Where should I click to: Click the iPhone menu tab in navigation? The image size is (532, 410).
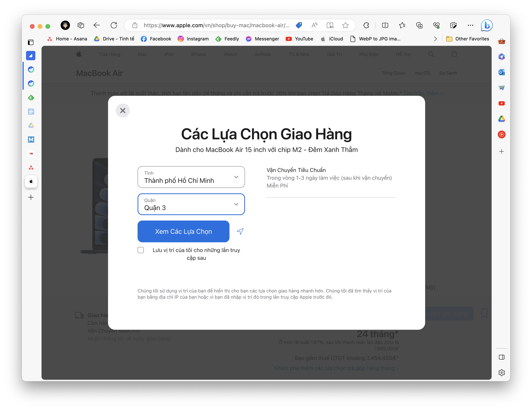point(199,54)
